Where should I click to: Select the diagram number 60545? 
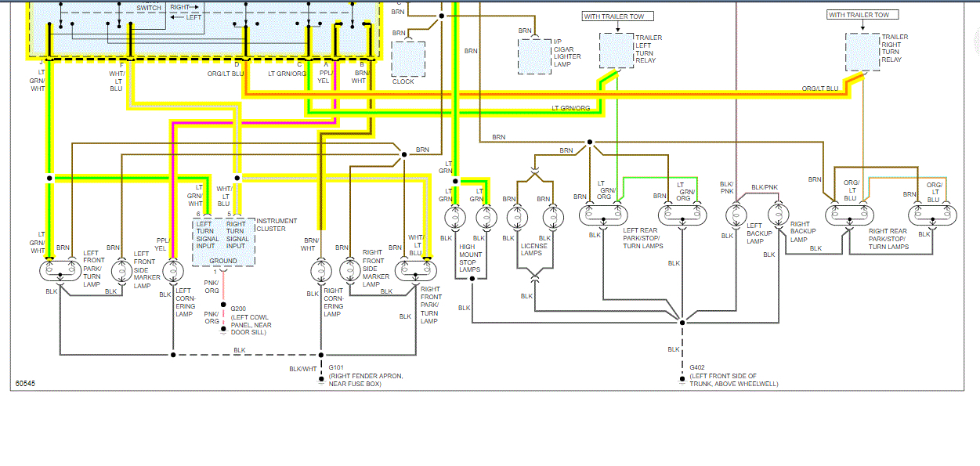tap(25, 384)
